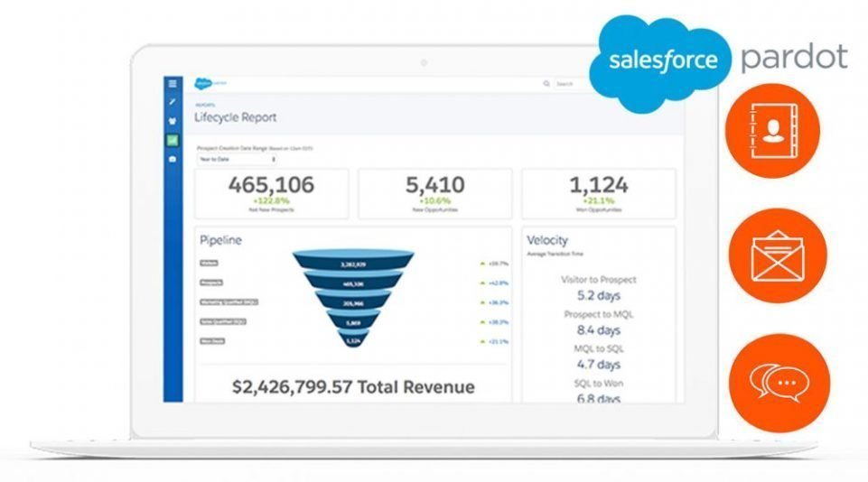Click the 5.2 days value
Viewport: 868px width, 482px height.
click(x=599, y=295)
